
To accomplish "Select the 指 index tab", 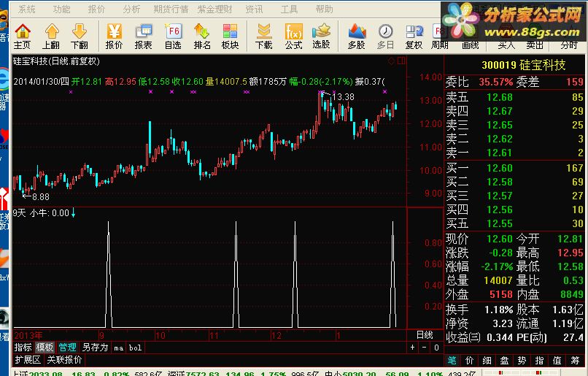I will (539, 361).
